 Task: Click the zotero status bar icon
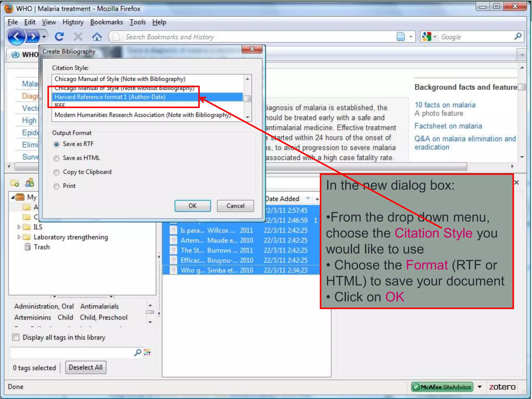[502, 387]
